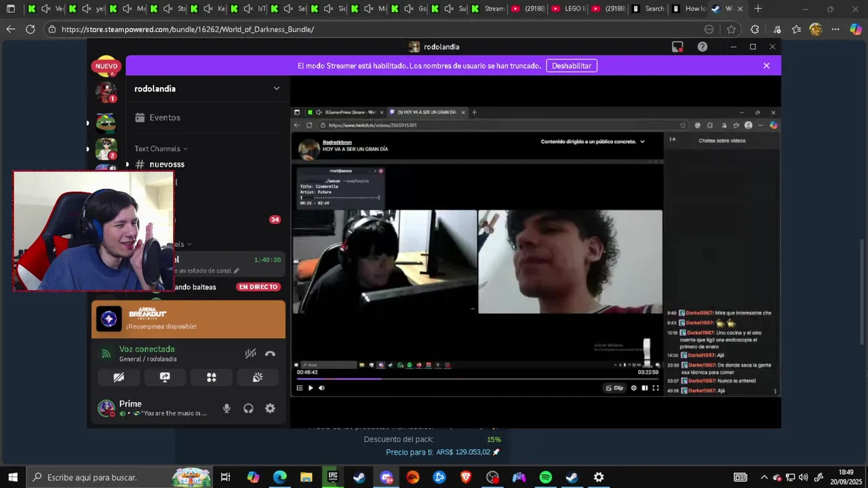868x488 pixels.
Task: Disconnect from voice with hang-up icon
Action: click(x=270, y=353)
